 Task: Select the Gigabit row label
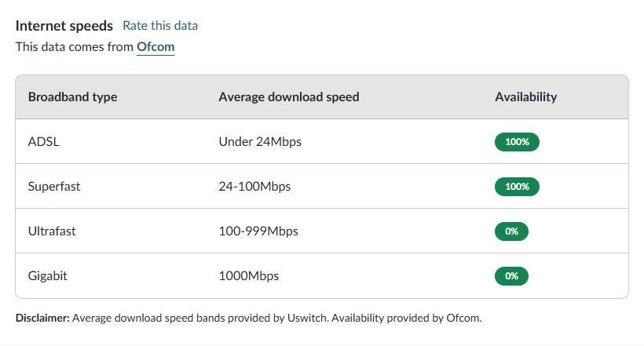48,276
